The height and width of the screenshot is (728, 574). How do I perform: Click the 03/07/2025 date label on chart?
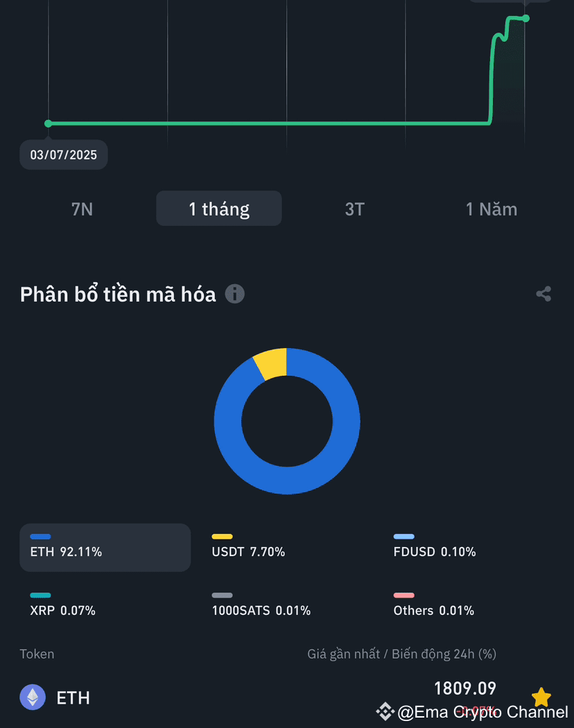pyautogui.click(x=63, y=155)
